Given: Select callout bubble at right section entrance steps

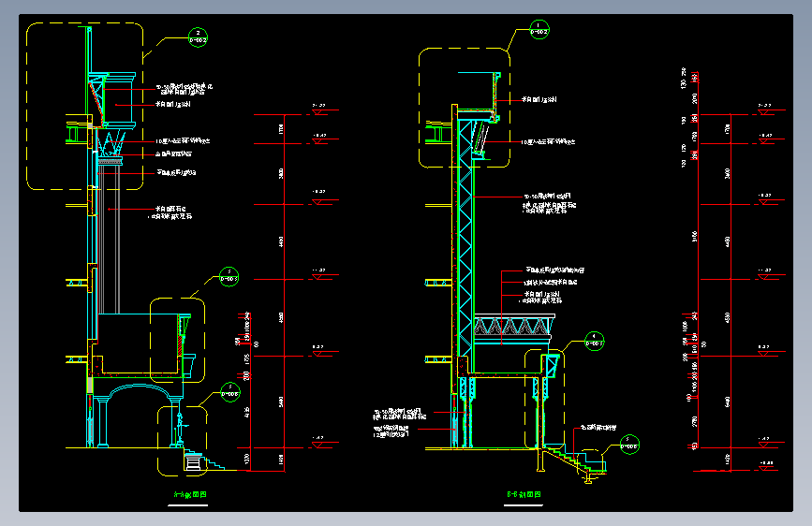Looking at the screenshot, I should (x=629, y=445).
